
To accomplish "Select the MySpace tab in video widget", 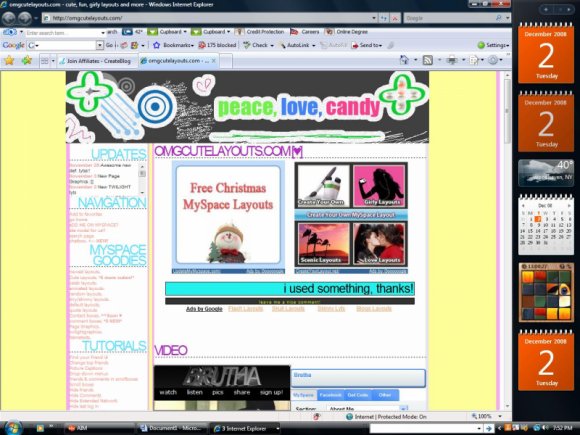I will pos(303,395).
